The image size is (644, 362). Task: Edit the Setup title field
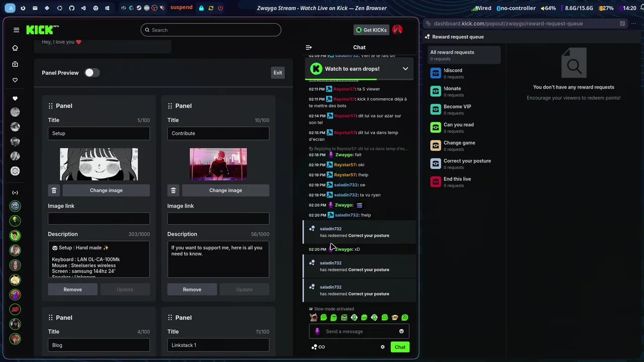point(99,133)
